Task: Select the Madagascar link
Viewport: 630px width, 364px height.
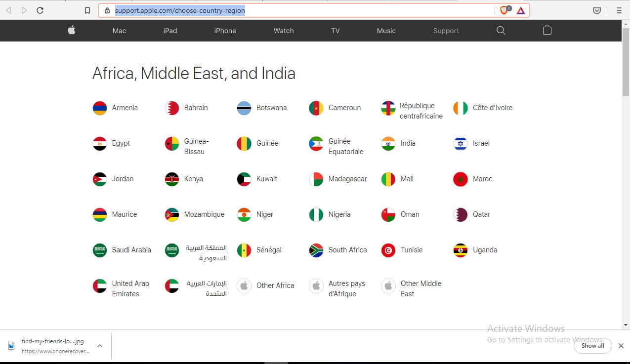Action: click(348, 179)
